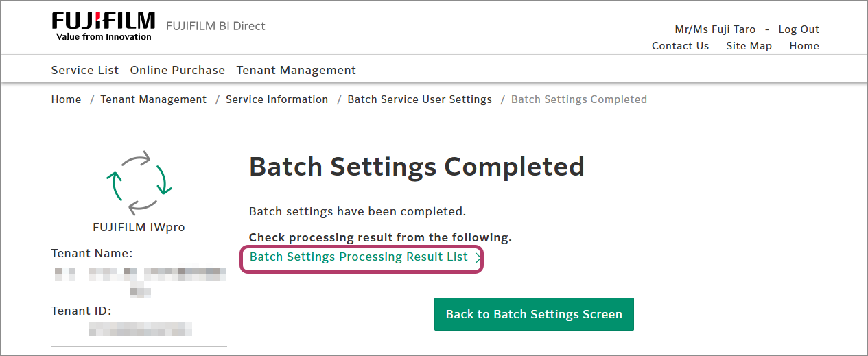Go to the Site Map link

point(749,46)
